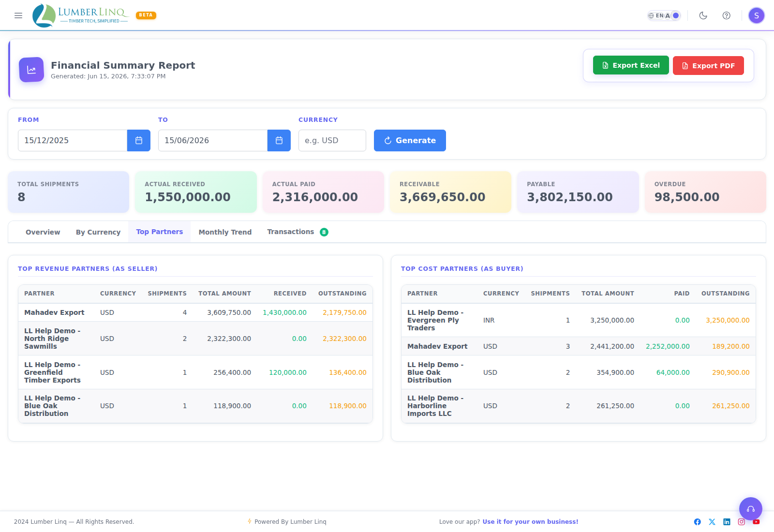
Task: Open the From date calendar picker
Action: tap(139, 140)
